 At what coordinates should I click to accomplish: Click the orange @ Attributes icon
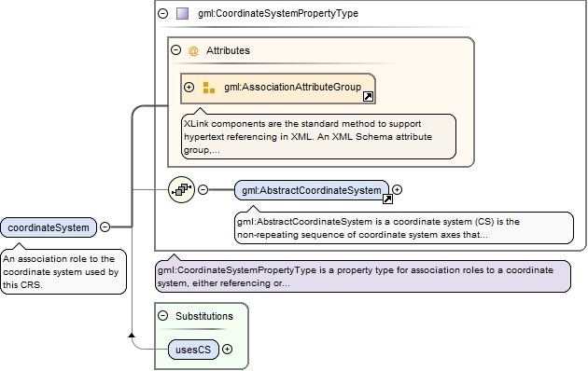193,50
